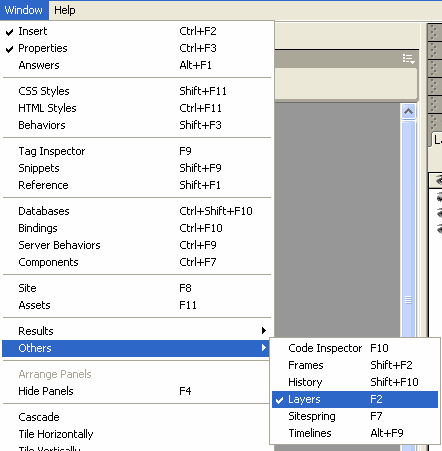The height and width of the screenshot is (451, 442).
Task: Expand the Others submenu
Action: pos(137,348)
